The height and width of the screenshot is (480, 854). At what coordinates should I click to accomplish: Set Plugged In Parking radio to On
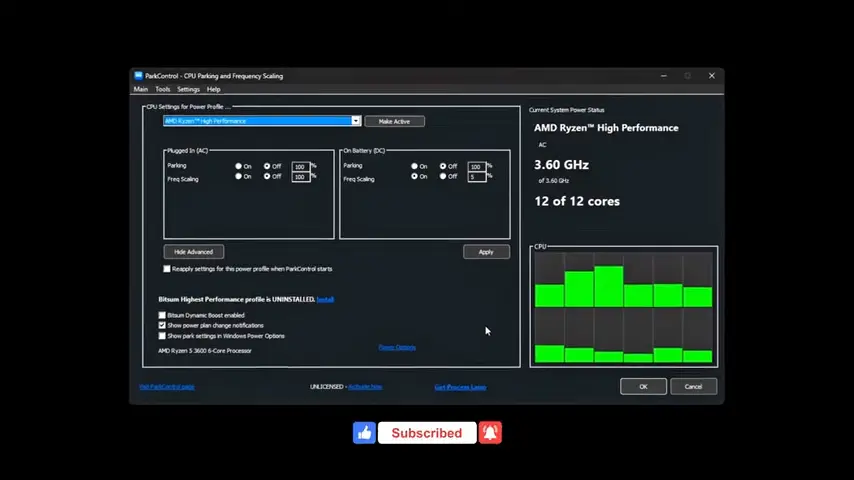(238, 166)
